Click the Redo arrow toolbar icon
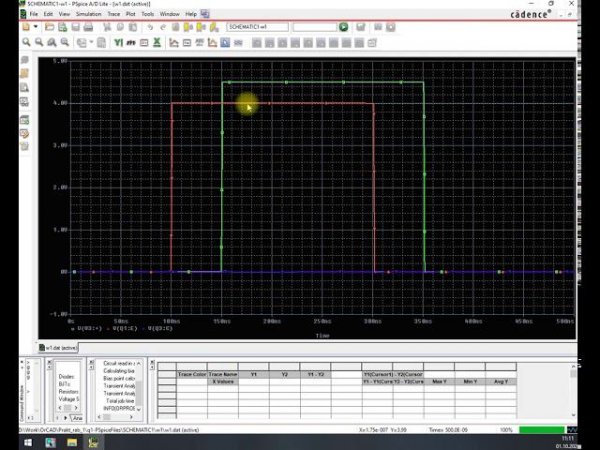The image size is (600, 450). click(163, 27)
